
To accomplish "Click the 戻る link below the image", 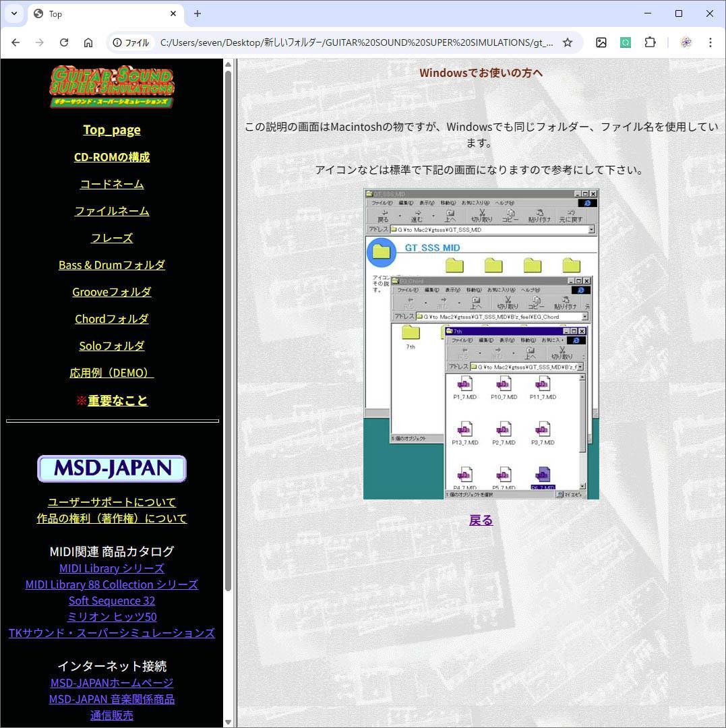I will click(481, 520).
